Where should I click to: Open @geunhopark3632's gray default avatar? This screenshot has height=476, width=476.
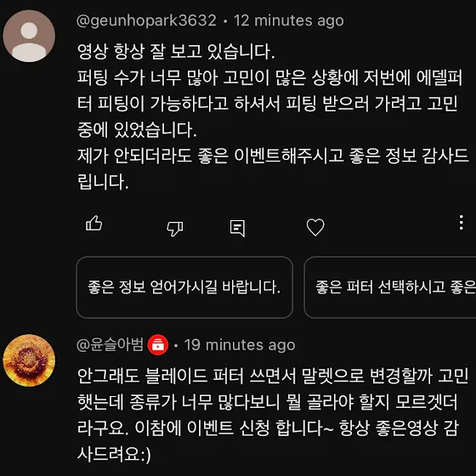(29, 36)
